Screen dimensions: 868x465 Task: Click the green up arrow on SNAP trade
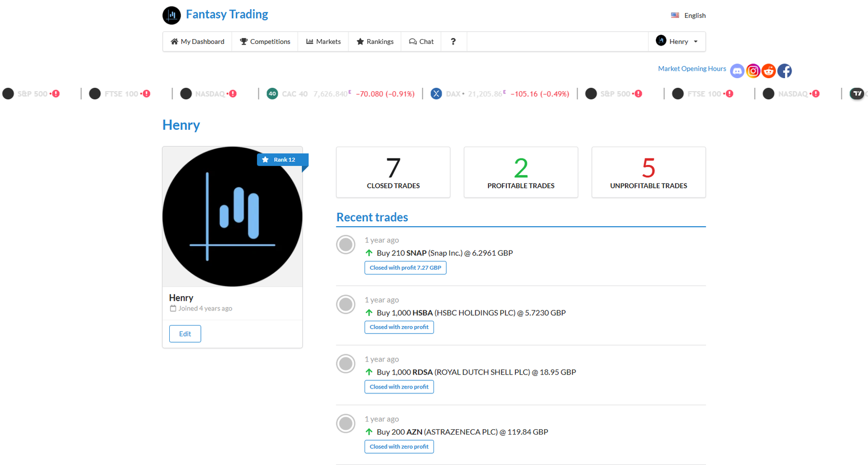369,253
